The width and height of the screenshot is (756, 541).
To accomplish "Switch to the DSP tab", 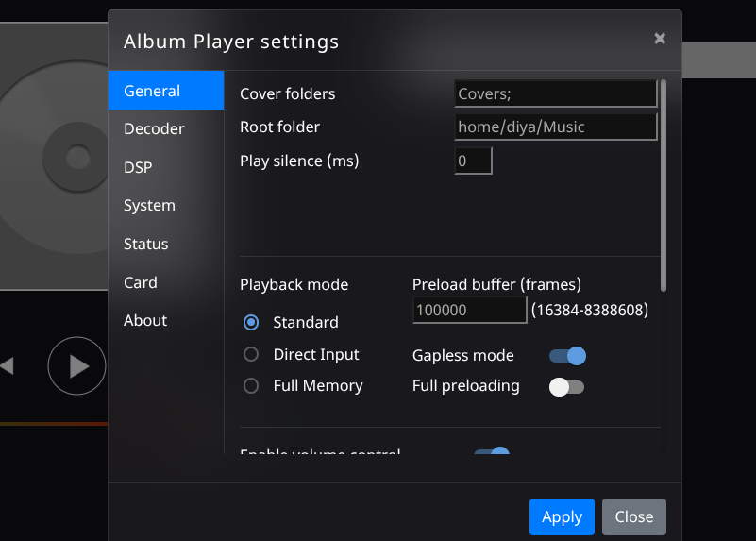I will click(138, 167).
